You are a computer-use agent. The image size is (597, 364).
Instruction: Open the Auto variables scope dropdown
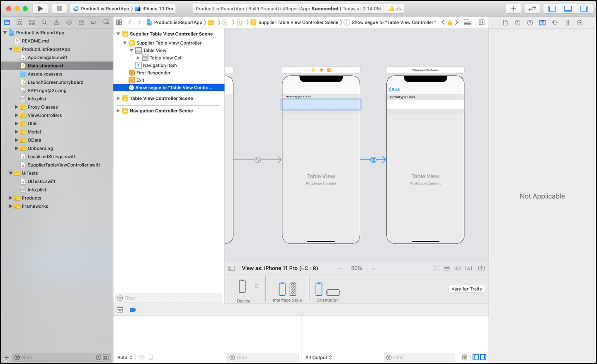point(125,357)
